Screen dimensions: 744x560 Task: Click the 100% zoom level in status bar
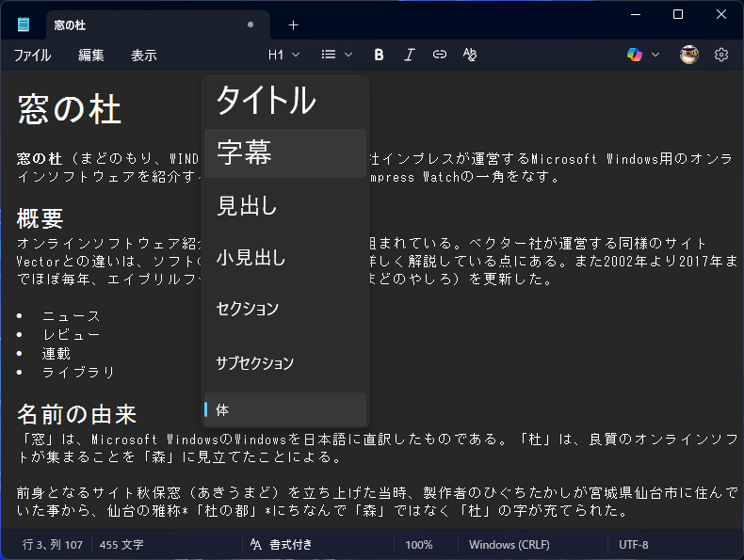pyautogui.click(x=418, y=544)
